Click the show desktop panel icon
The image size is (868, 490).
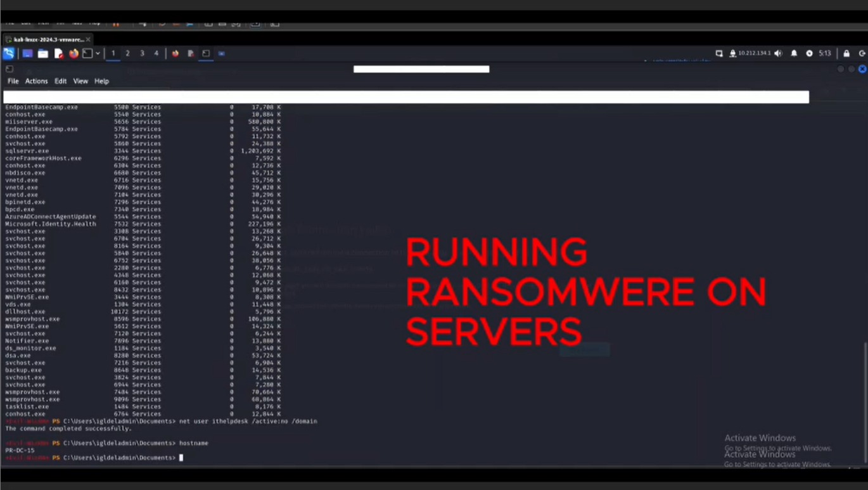coord(27,54)
